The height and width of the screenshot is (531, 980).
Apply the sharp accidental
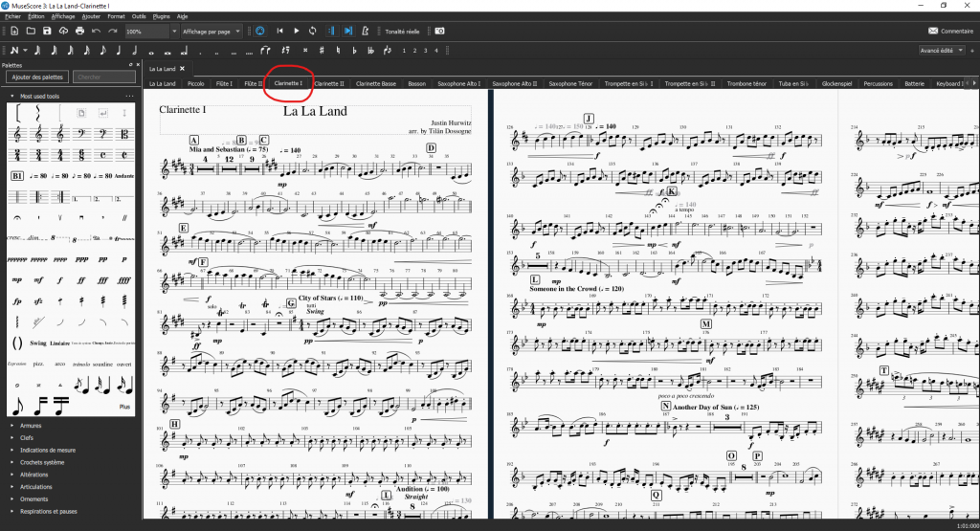click(322, 51)
